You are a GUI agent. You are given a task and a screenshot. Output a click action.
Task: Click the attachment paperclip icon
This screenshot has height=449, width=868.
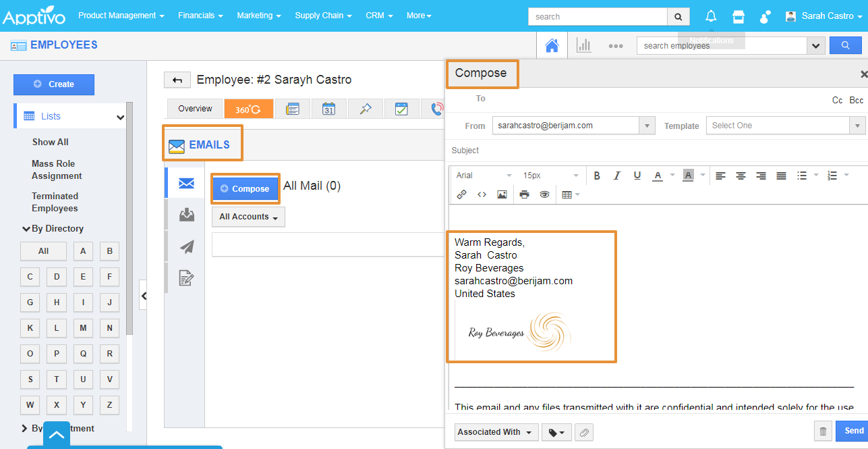tap(584, 432)
